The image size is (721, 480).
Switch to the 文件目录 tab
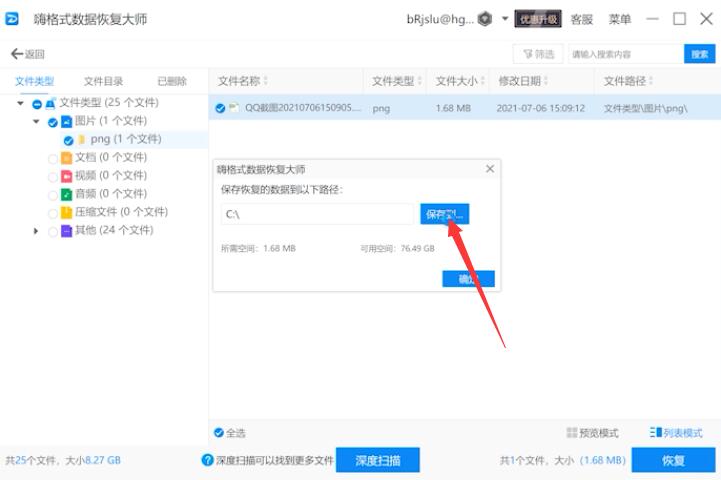tap(103, 81)
